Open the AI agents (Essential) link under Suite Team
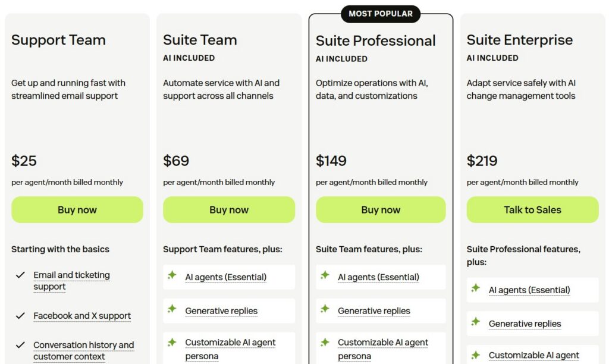Image resolution: width=609 pixels, height=364 pixels. pos(226,277)
